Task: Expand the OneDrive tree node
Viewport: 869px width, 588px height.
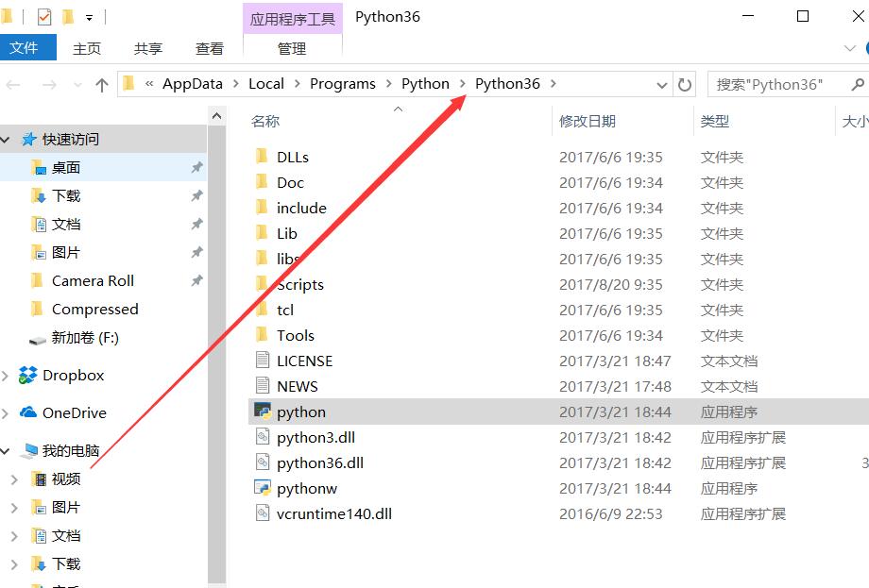Action: tap(5, 413)
